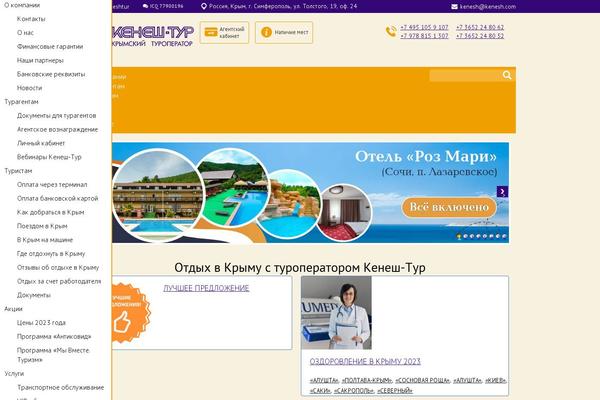Open Отзывы об отдыхе в Крыму
The image size is (600, 400).
(x=58, y=267)
